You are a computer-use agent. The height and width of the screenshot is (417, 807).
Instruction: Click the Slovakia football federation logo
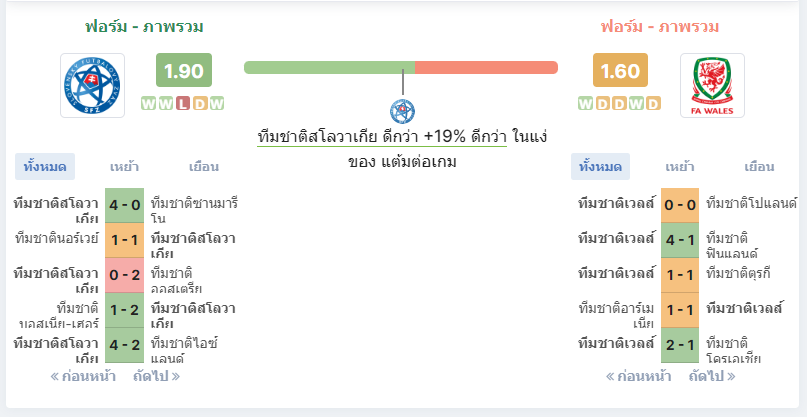[93, 85]
